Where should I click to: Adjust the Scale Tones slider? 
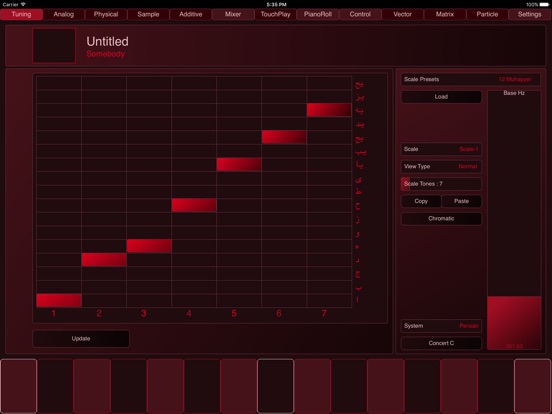(441, 184)
